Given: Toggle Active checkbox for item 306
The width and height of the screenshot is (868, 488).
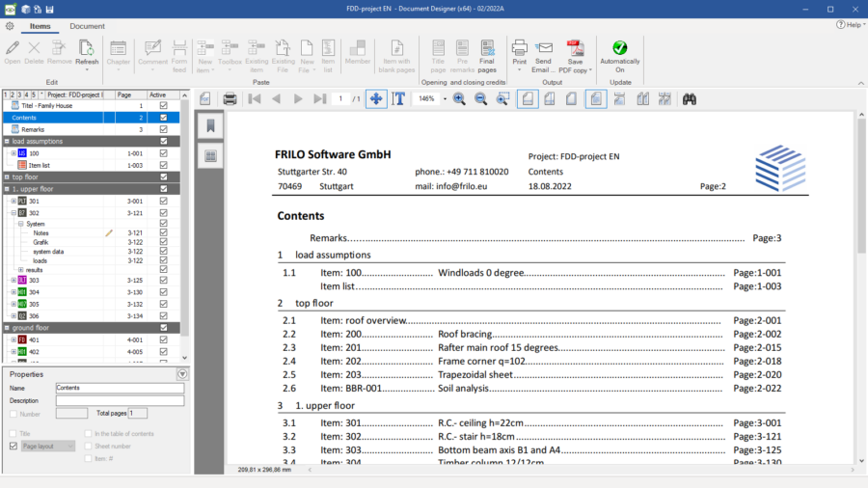Looking at the screenshot, I should (x=163, y=316).
